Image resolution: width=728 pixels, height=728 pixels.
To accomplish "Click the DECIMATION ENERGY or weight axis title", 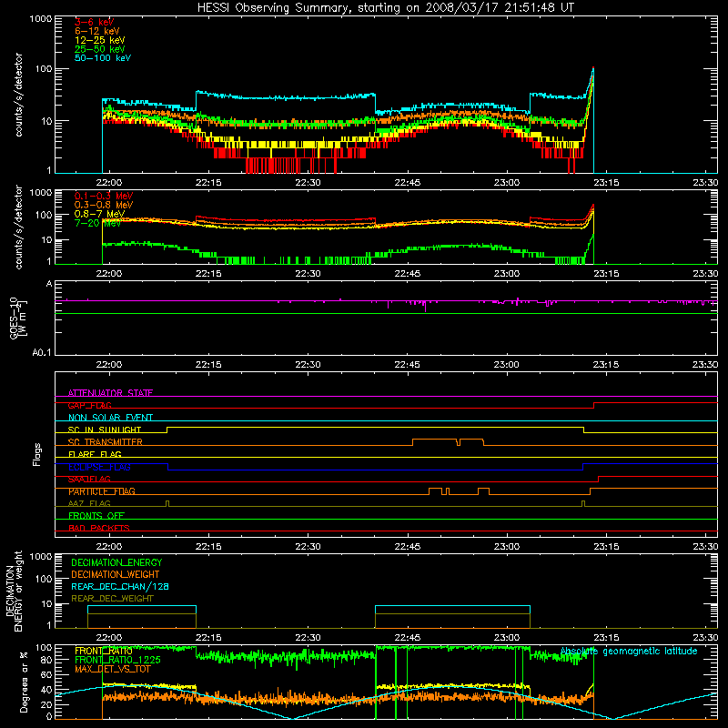I will (x=14, y=591).
